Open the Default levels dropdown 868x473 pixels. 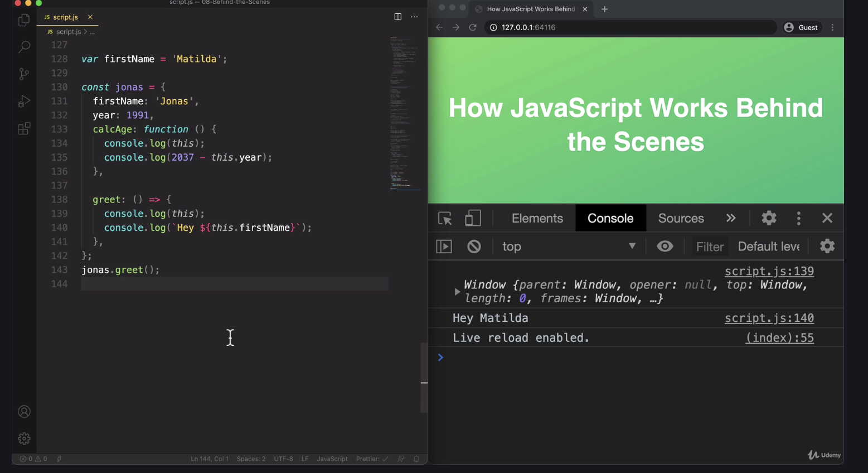769,247
